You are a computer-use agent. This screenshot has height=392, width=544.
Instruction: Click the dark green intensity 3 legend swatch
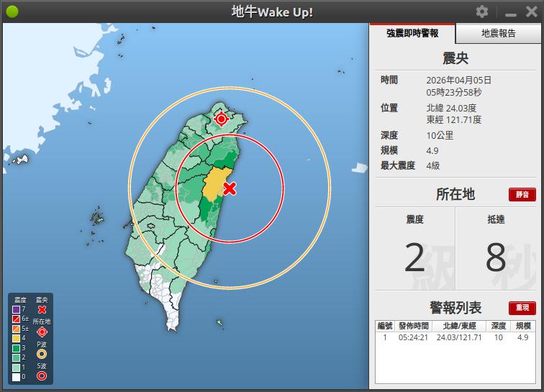coord(16,348)
